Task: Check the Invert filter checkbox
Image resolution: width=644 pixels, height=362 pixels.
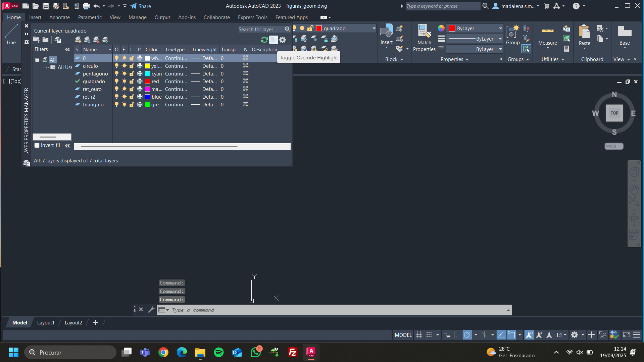Action: [37, 145]
